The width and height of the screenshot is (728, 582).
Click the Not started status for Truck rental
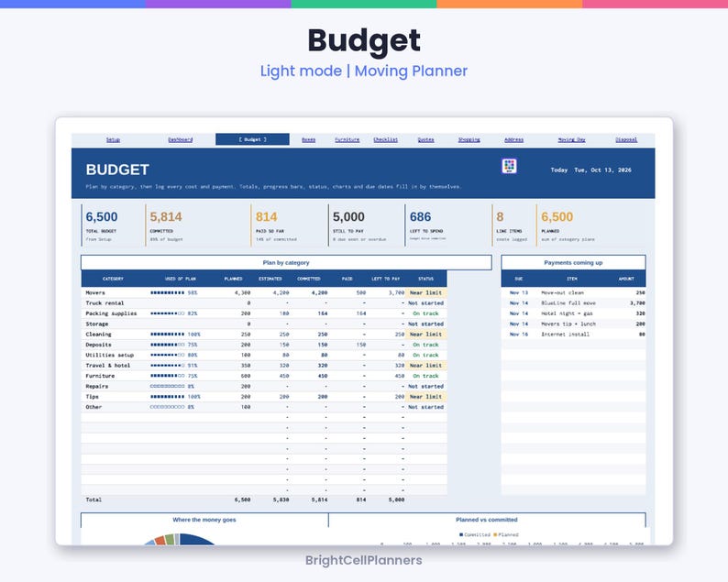425,303
